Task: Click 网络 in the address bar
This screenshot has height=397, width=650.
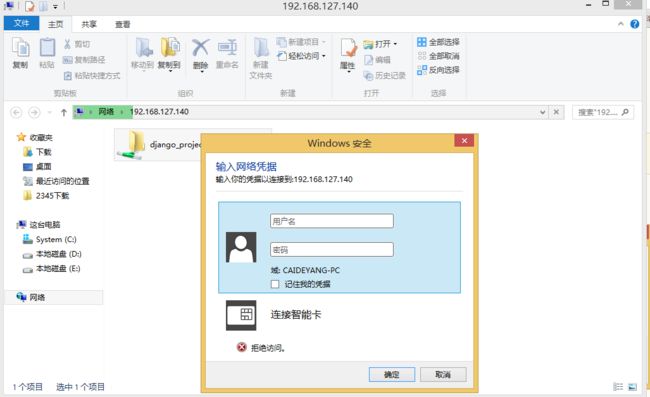Action: (106, 111)
